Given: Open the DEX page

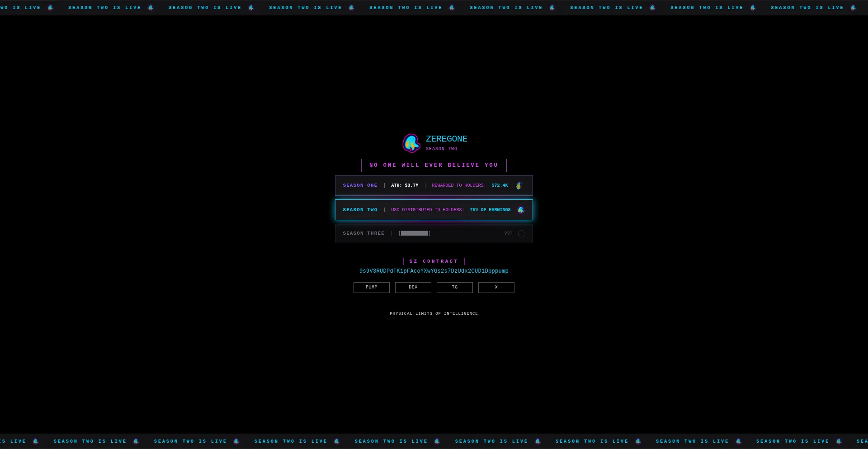Looking at the screenshot, I should (413, 287).
